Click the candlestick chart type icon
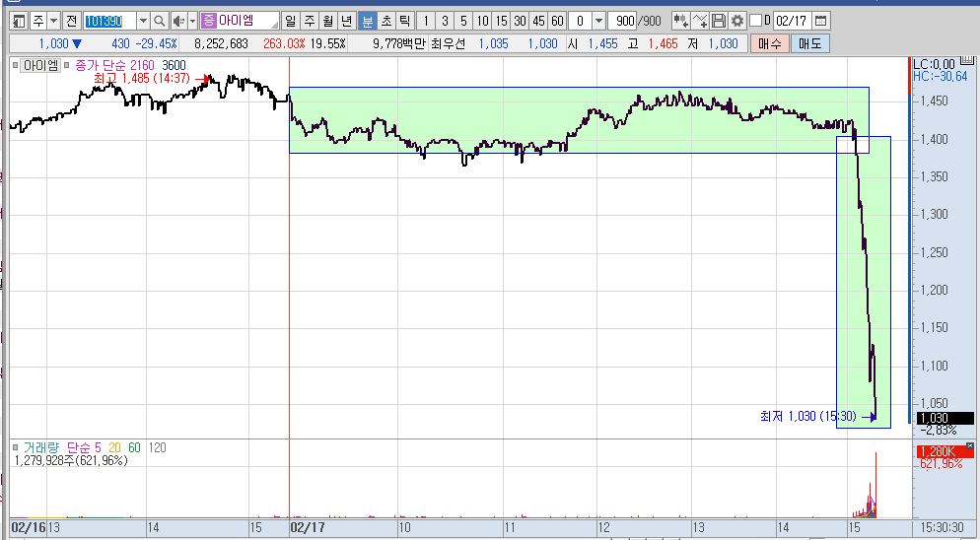 680,21
